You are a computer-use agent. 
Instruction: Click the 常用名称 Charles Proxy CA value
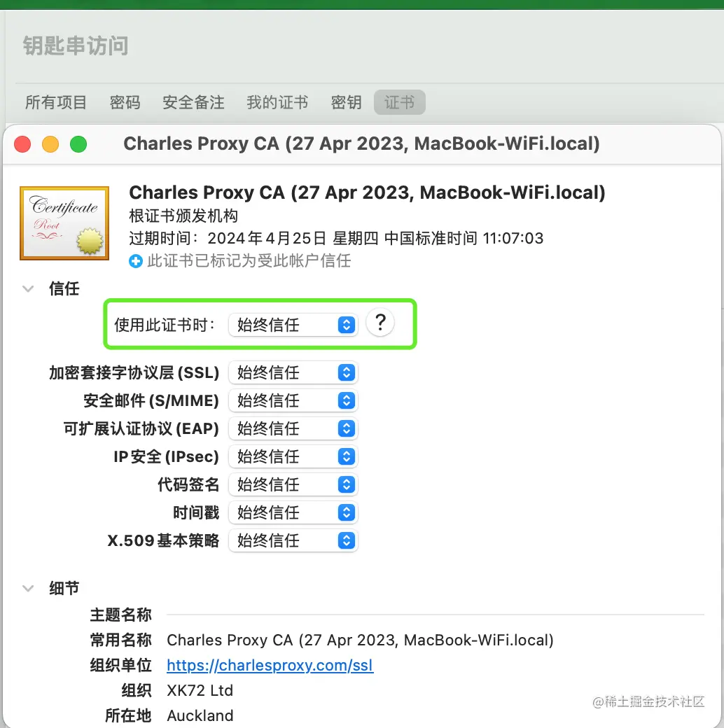360,640
